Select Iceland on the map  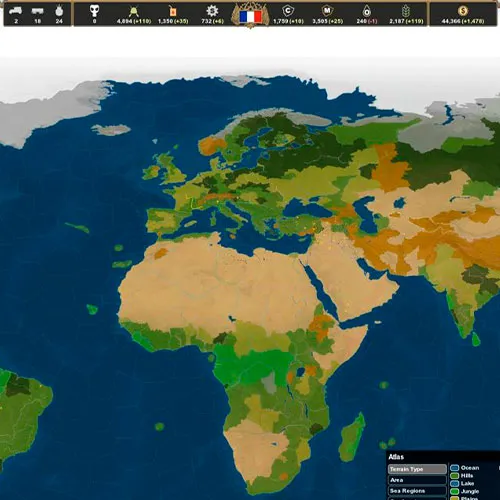pyautogui.click(x=111, y=129)
